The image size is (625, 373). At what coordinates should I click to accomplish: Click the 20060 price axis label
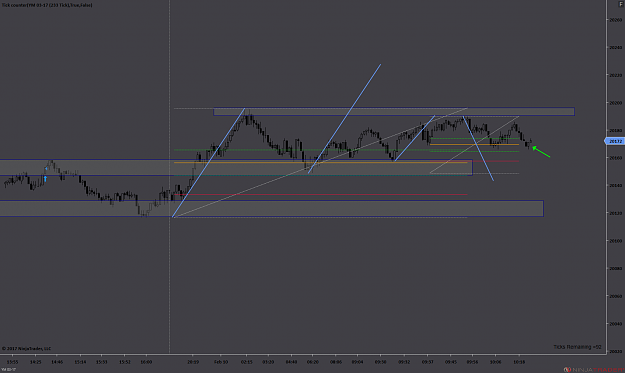coord(615,296)
